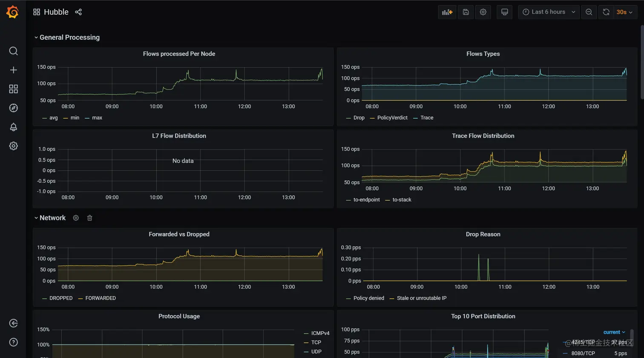644x358 pixels.
Task: Click the sign-in arrow icon in sidebar
Action: click(13, 323)
